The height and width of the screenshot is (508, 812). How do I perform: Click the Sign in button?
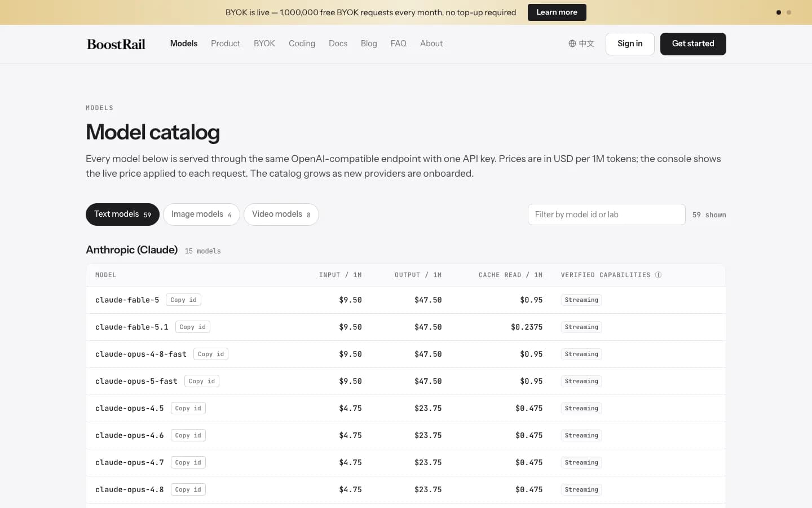pos(630,44)
